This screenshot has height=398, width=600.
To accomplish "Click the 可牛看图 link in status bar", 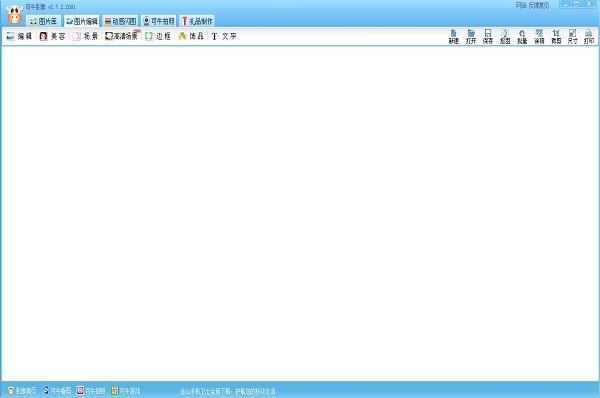I will coord(57,390).
